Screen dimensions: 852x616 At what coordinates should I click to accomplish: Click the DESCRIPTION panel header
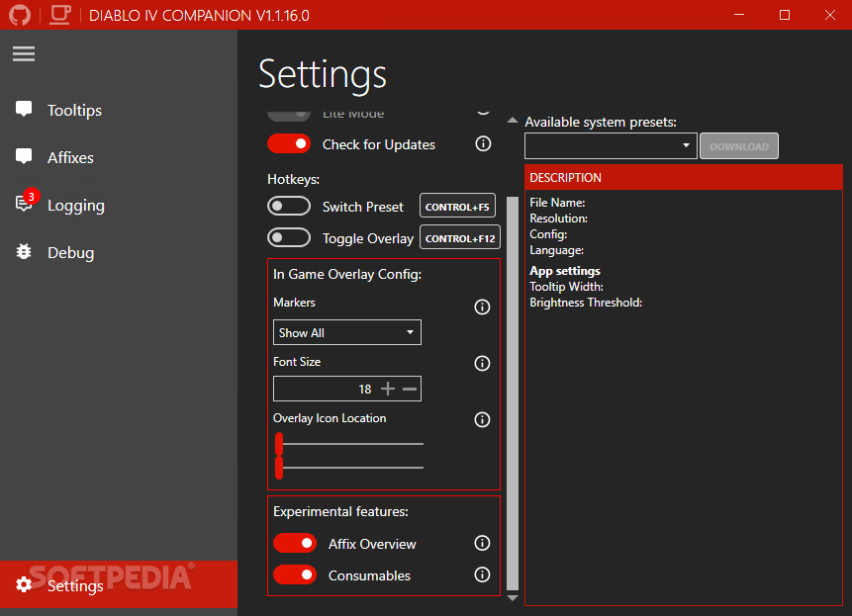(x=684, y=177)
